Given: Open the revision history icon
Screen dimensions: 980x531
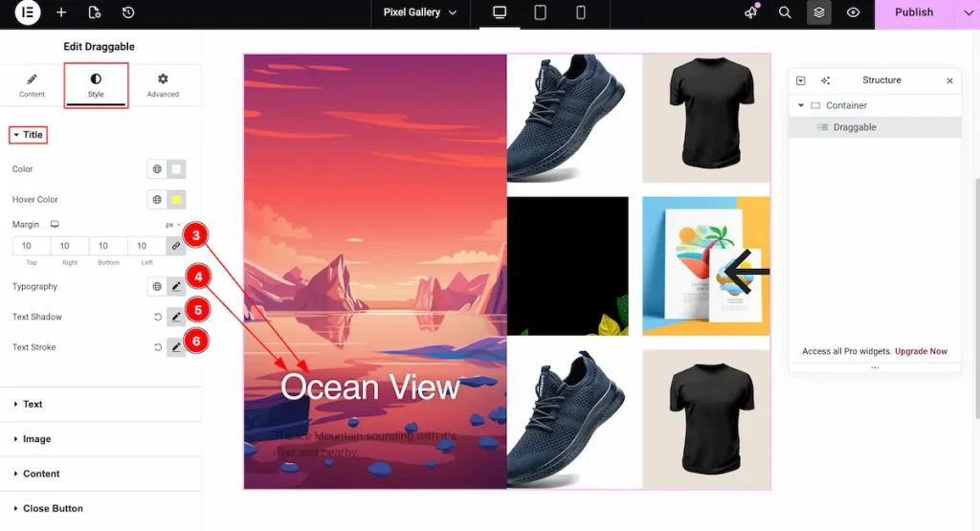Looking at the screenshot, I should pos(128,12).
